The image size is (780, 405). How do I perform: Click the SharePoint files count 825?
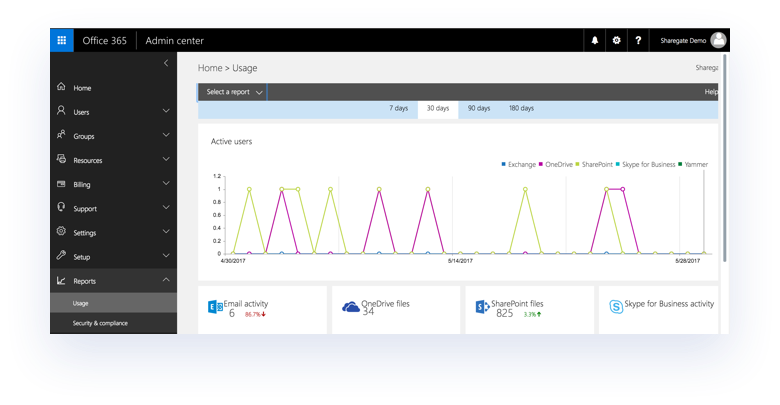click(504, 313)
